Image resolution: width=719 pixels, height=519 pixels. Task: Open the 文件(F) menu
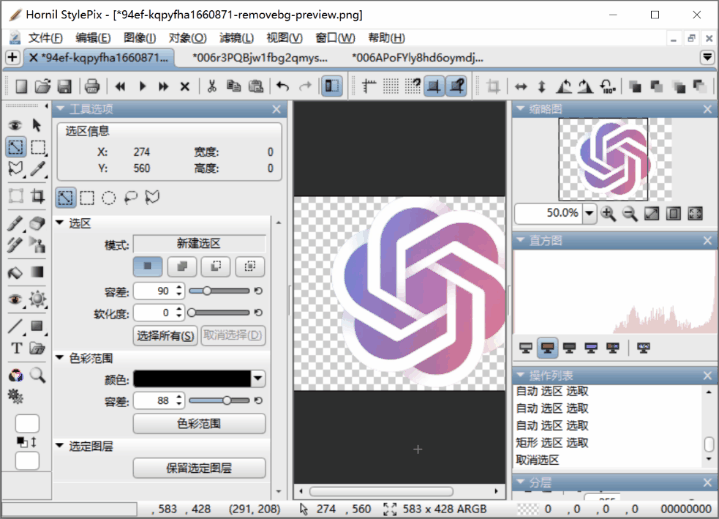[x=45, y=38]
